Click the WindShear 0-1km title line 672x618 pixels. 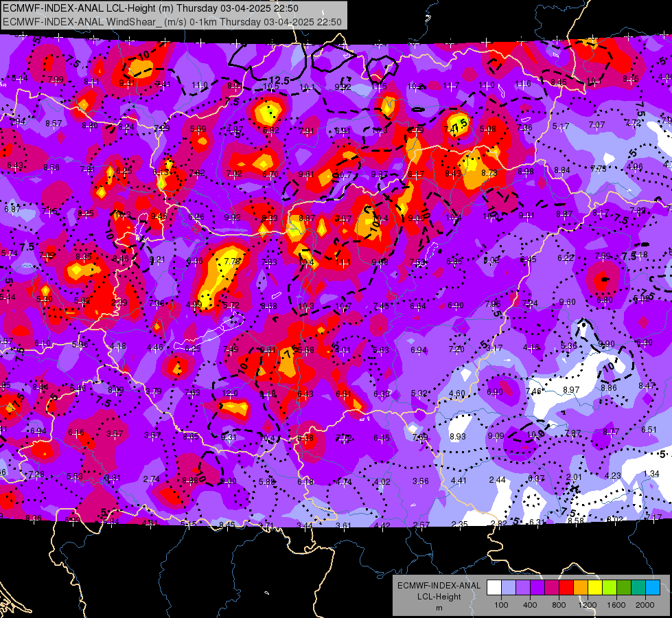pos(172,22)
